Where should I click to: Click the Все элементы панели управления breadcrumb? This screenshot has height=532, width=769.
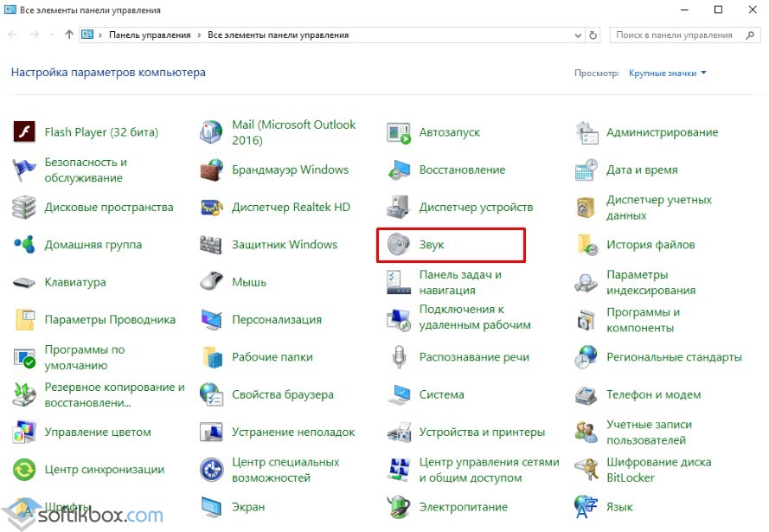click(x=278, y=35)
